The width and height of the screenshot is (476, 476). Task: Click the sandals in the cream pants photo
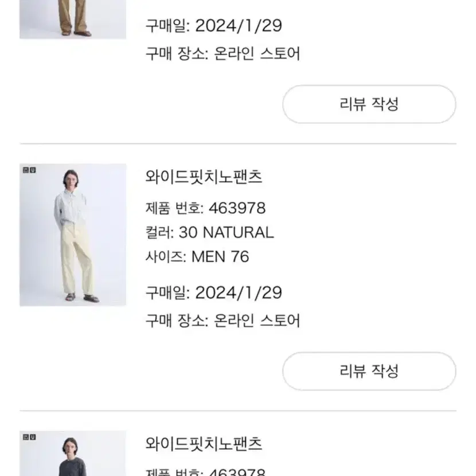coord(82,298)
